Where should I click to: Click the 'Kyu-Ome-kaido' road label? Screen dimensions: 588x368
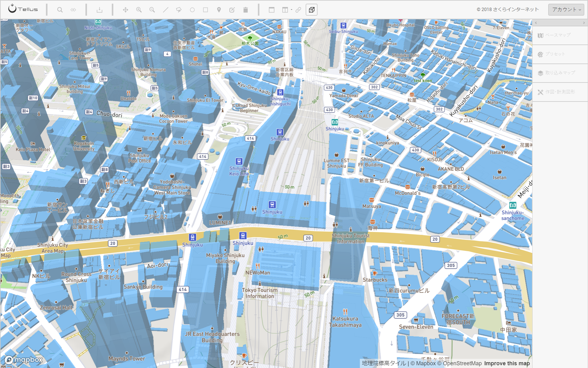coord(254,88)
